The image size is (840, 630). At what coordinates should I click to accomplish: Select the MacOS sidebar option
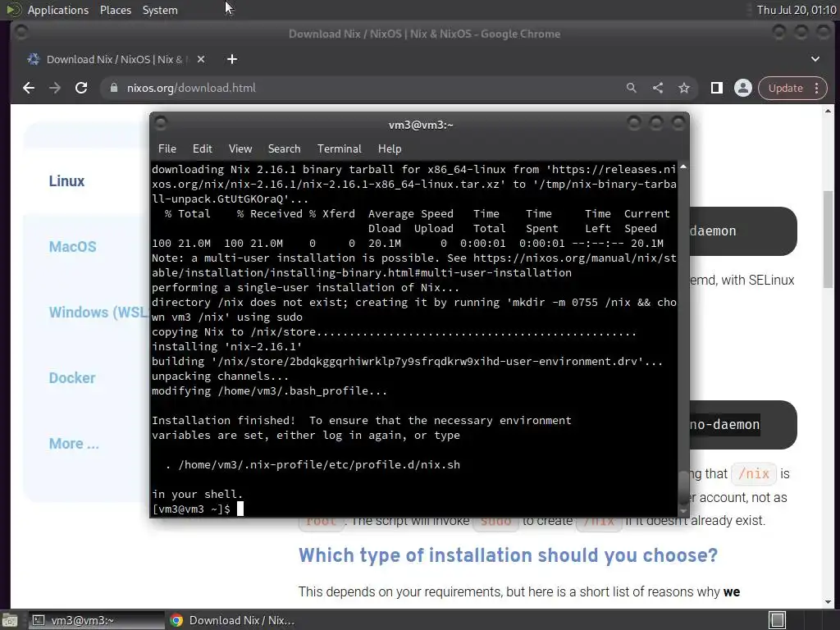[x=73, y=246]
